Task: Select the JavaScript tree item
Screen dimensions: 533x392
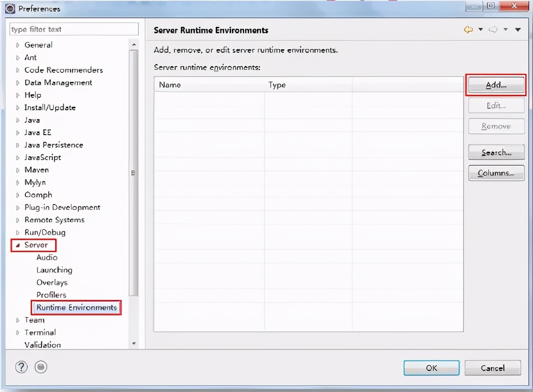Action: pyautogui.click(x=43, y=157)
